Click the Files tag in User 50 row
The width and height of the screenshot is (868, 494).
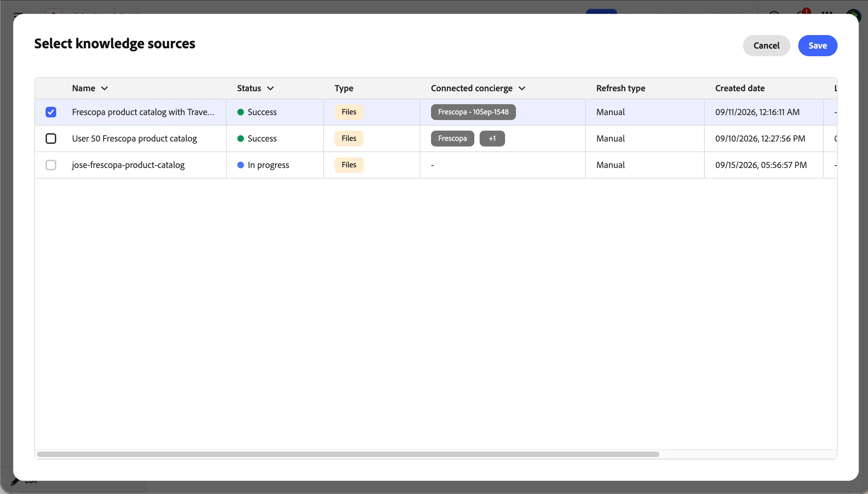click(x=349, y=139)
